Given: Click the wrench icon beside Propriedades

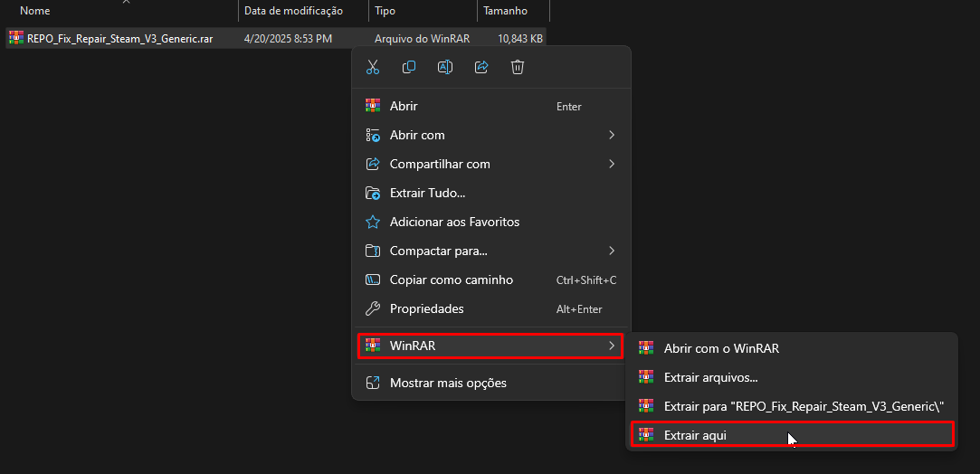Looking at the screenshot, I should [x=373, y=308].
